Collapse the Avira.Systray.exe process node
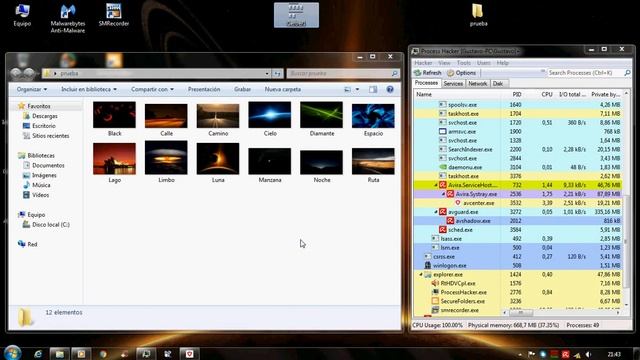 click(443, 194)
